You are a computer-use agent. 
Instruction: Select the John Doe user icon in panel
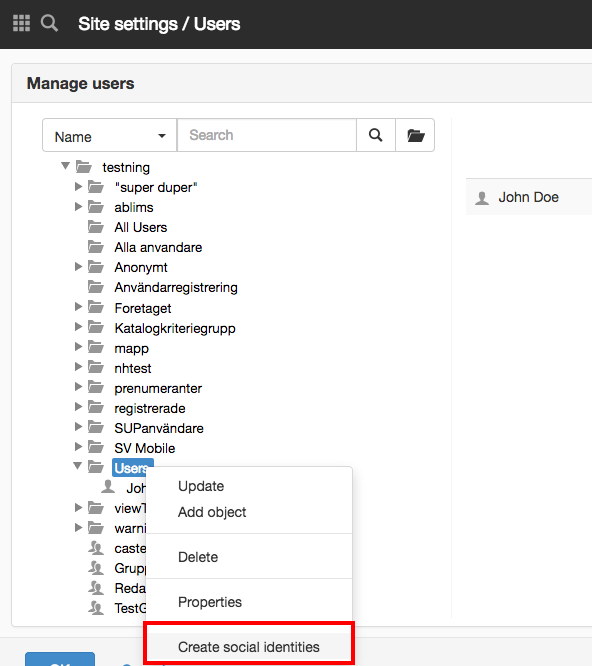click(482, 198)
